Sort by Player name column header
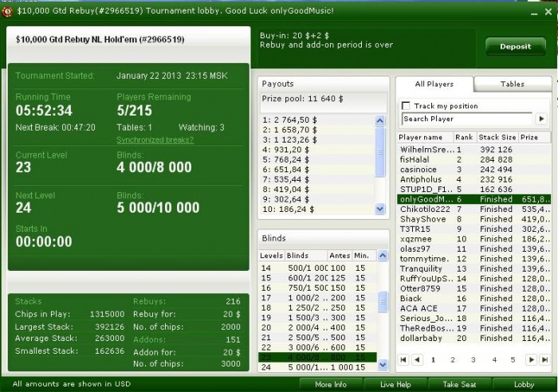The image size is (558, 392). 425,137
